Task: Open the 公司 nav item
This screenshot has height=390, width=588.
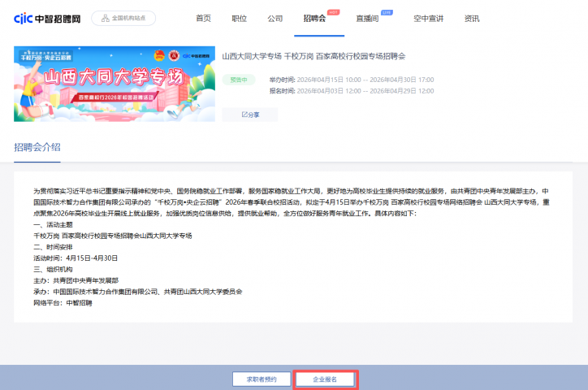Action: coord(275,18)
